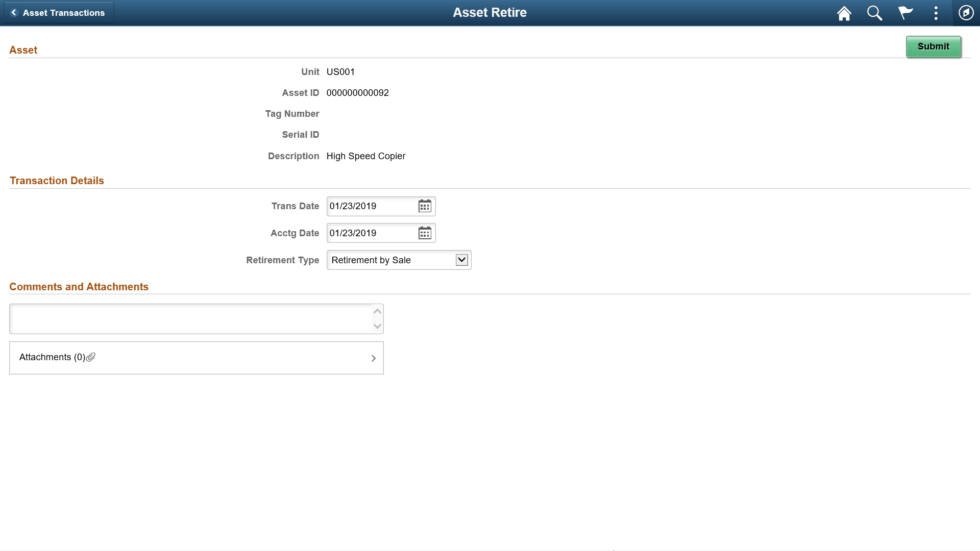Click the paperclip icon next to Attachments
Screen dimensions: 980x551
tap(91, 357)
